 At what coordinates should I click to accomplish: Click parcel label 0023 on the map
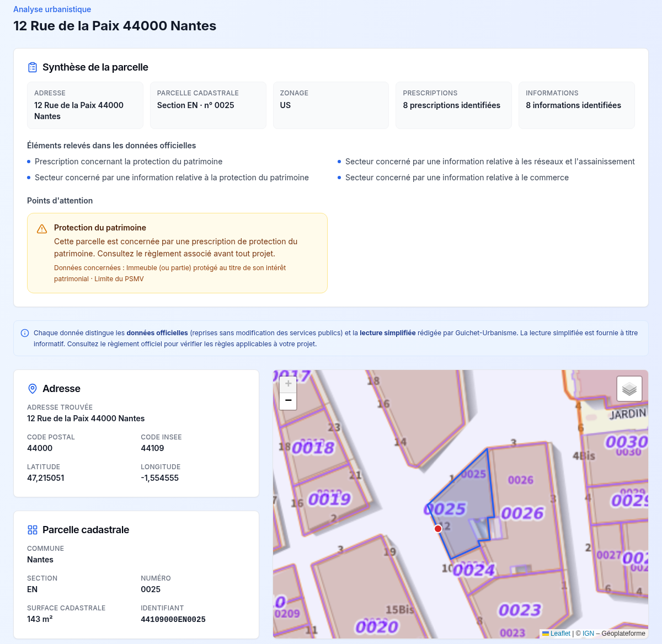[x=520, y=610]
